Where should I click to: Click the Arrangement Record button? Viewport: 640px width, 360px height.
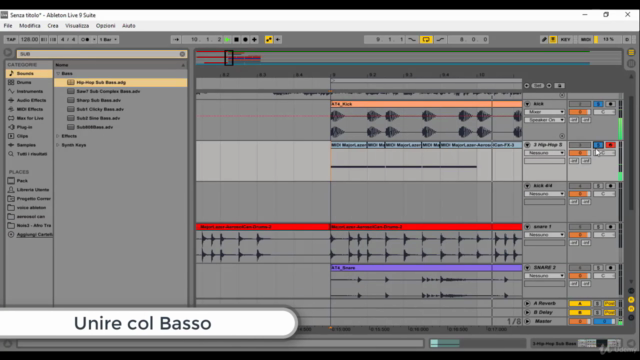pos(245,40)
